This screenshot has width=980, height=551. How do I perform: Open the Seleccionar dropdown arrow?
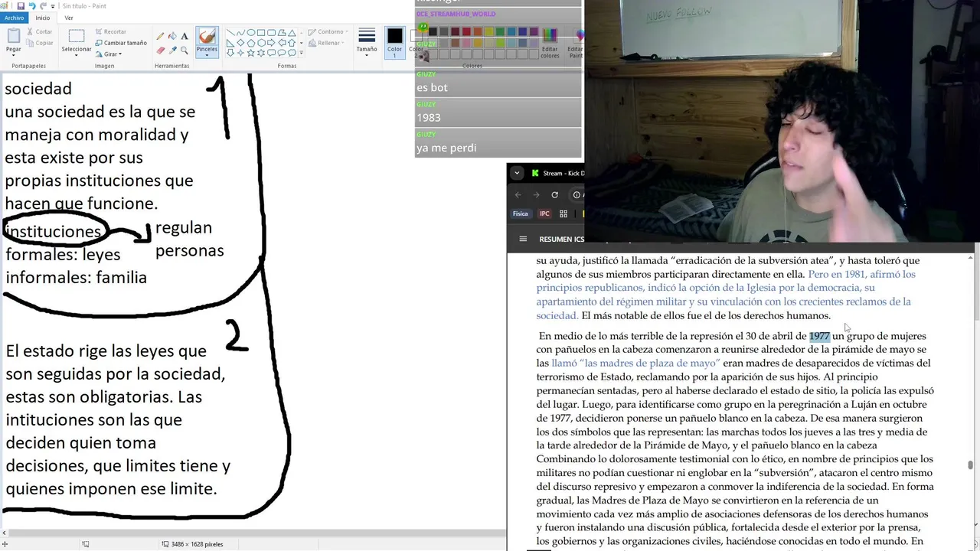77,55
